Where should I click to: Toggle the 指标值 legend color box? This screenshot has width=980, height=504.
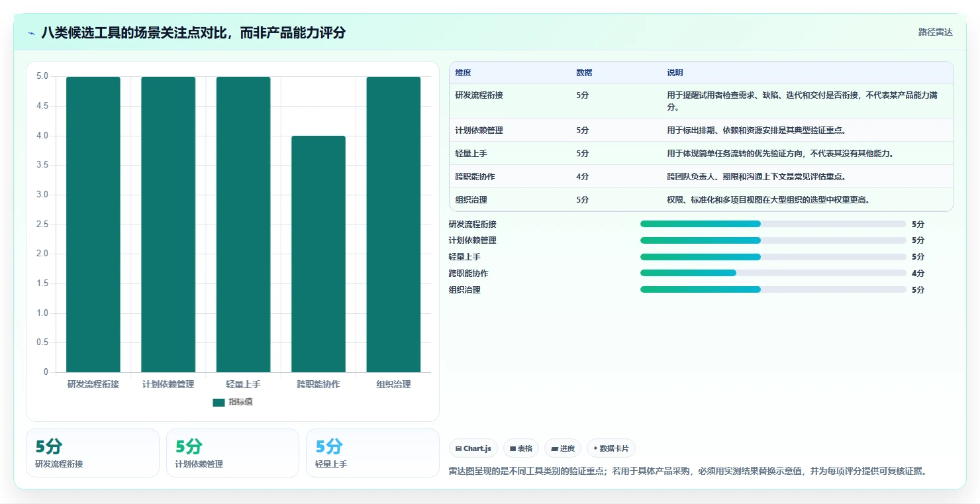pos(219,402)
